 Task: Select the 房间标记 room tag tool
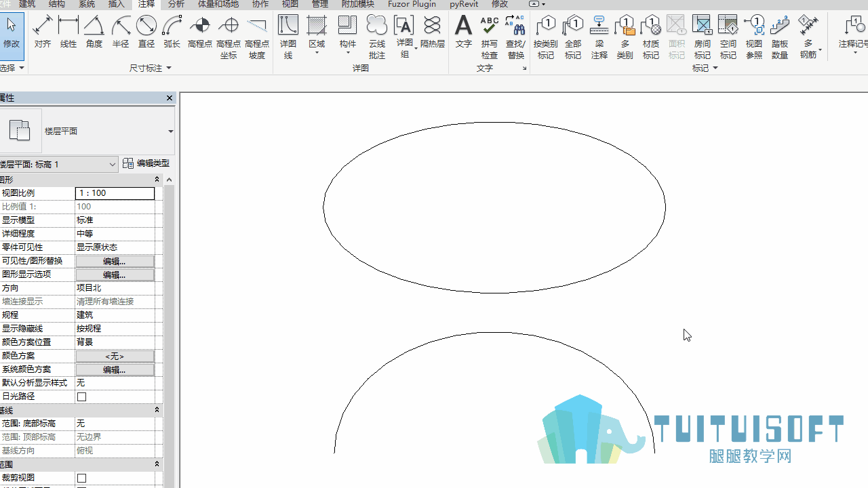pos(703,37)
